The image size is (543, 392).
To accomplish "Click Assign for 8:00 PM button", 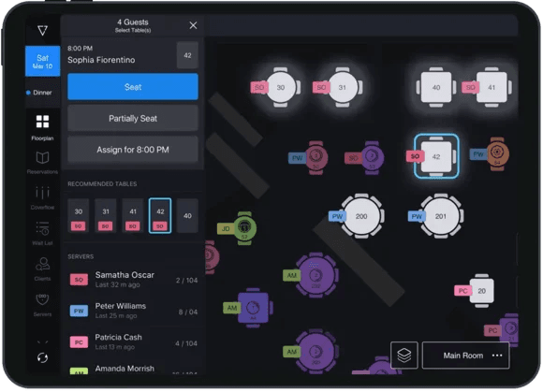I will [133, 150].
